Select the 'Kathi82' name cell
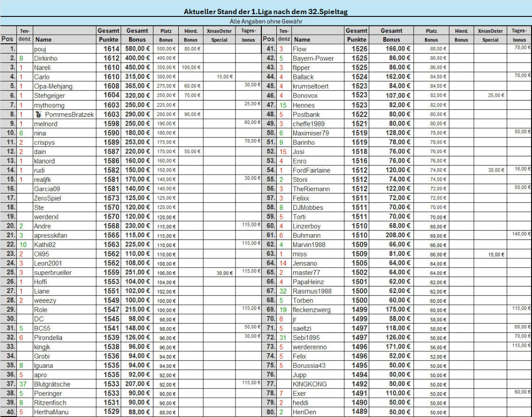Screen dimensions: 532x417 pos(64,245)
